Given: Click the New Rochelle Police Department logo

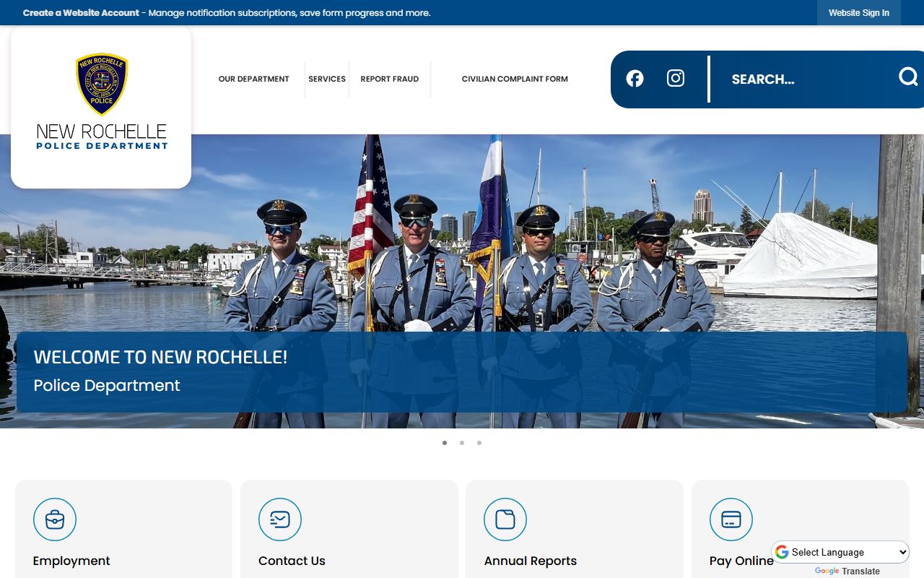Looking at the screenshot, I should point(102,101).
